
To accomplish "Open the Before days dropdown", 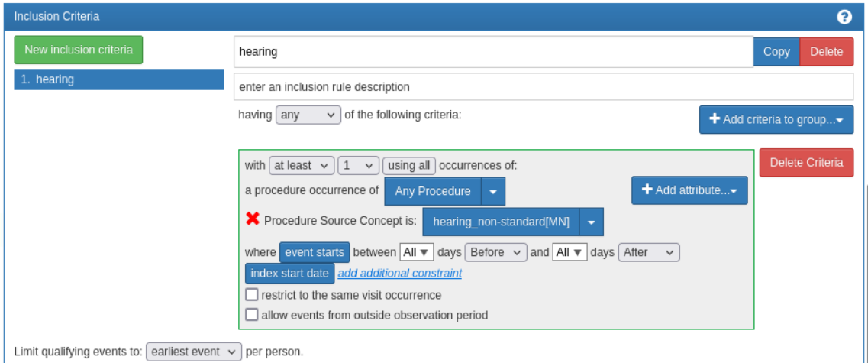I will 495,252.
